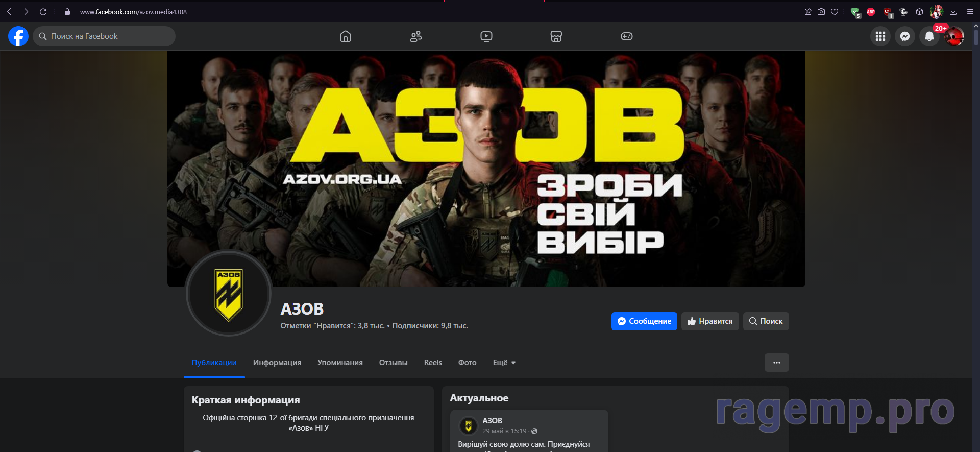Open notifications bell icon
980x452 pixels.
(929, 36)
